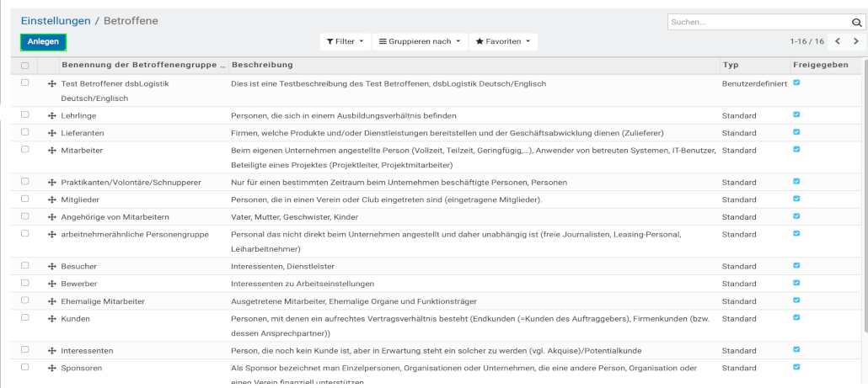The width and height of the screenshot is (868, 388).
Task: Grab drag handle for Lehrlinge row
Action: 52,115
